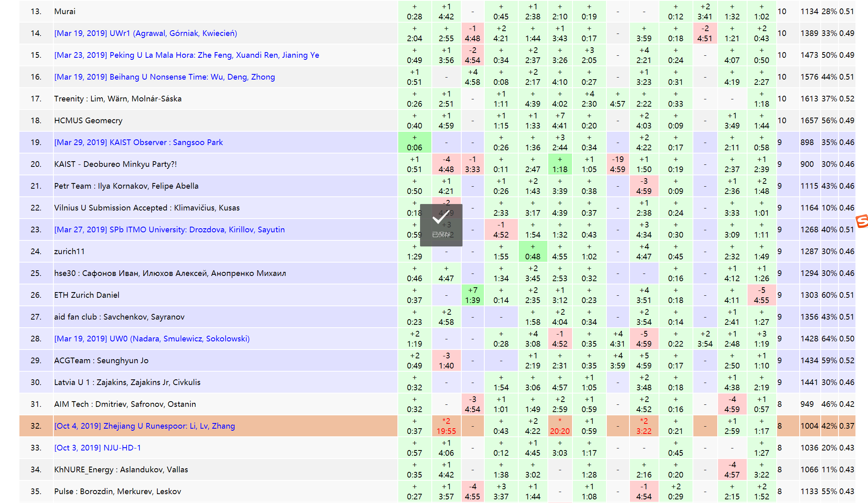Click the bright green 0:06 cell in row 19
Viewport: 868px width, 503px height.
414,143
